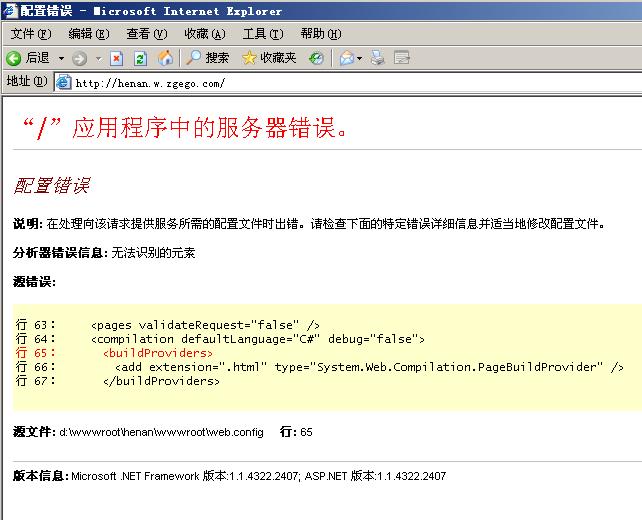Expand the Mail button dropdown arrow
The width and height of the screenshot is (642, 520).
click(x=360, y=58)
